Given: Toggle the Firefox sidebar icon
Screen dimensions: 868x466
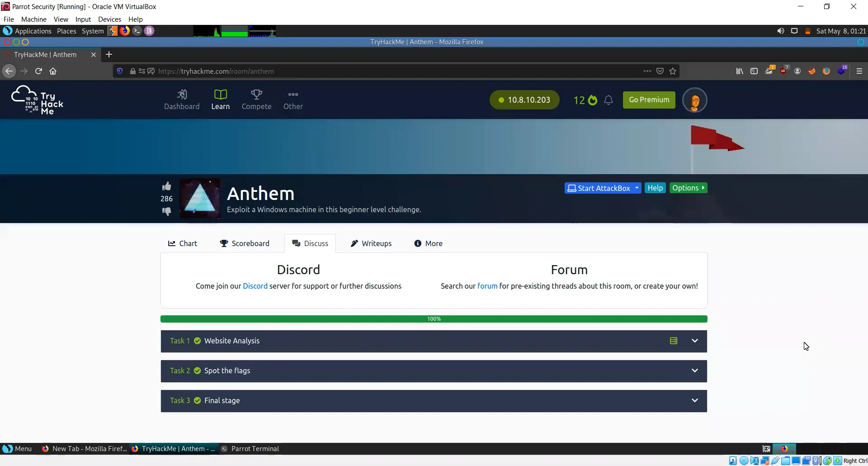Looking at the screenshot, I should click(754, 71).
